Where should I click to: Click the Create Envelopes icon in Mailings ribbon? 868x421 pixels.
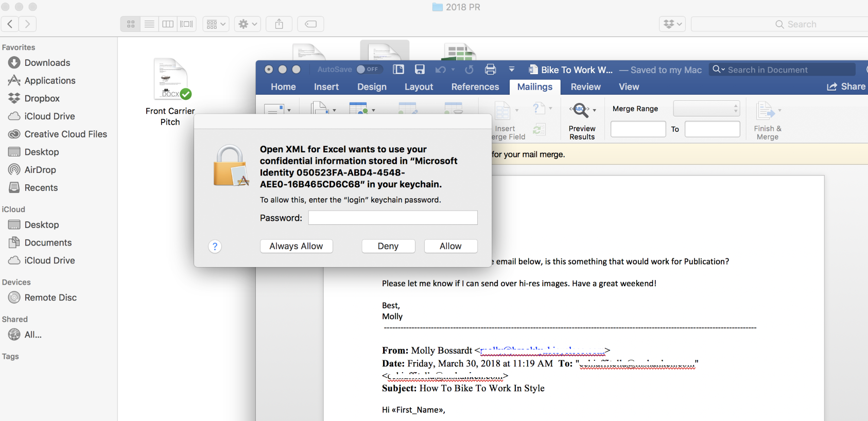tap(274, 109)
